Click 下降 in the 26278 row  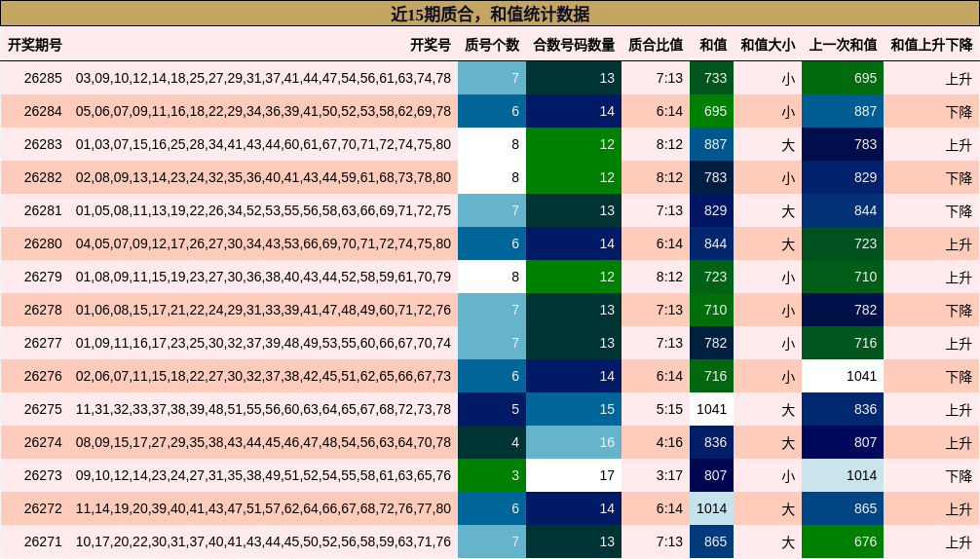[x=959, y=311]
